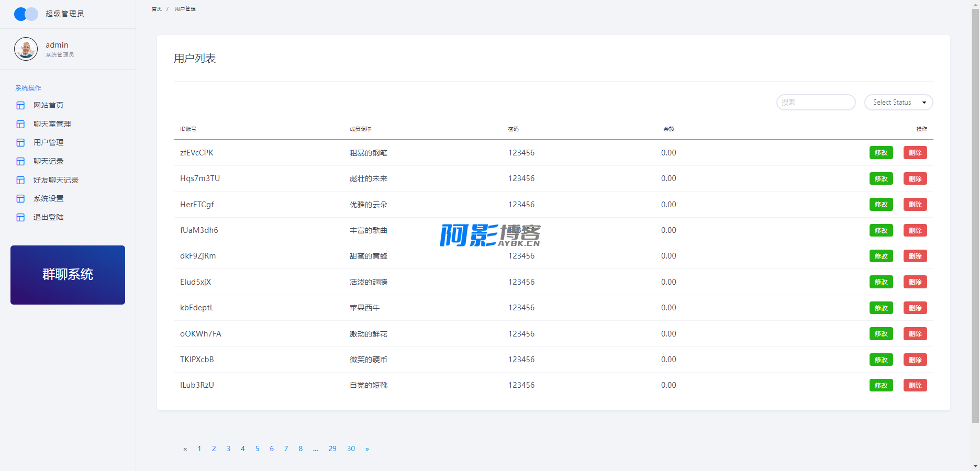Click the 用户管理 breadcrumb
Image resolution: width=980 pixels, height=471 pixels.
185,9
